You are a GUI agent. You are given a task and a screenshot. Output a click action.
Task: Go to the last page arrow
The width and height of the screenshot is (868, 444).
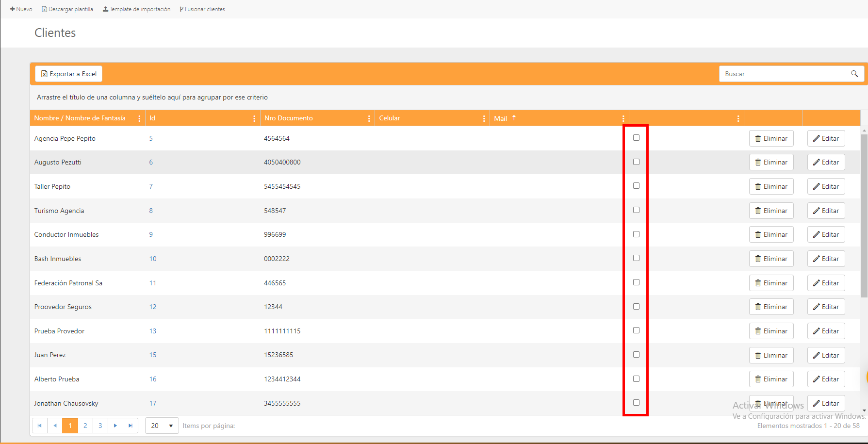(x=131, y=426)
